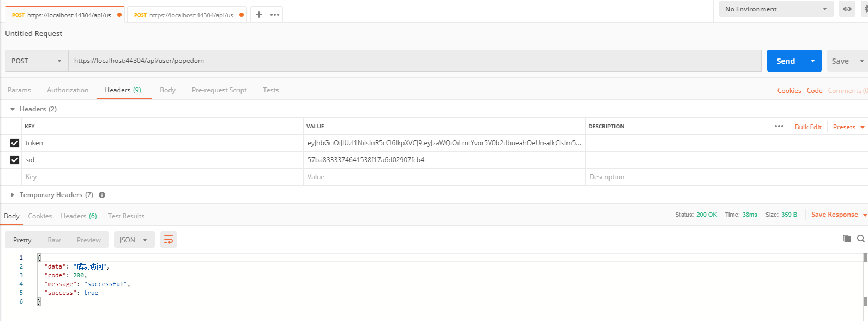868x321 pixels.
Task: Click the environment quick look eye icon
Action: (x=847, y=9)
